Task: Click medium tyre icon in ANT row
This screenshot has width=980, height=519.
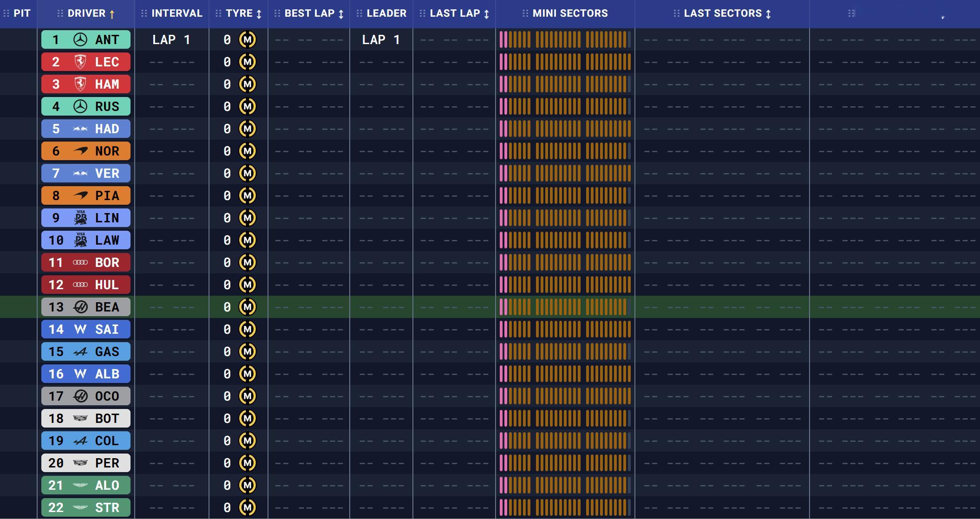Action: click(x=248, y=39)
